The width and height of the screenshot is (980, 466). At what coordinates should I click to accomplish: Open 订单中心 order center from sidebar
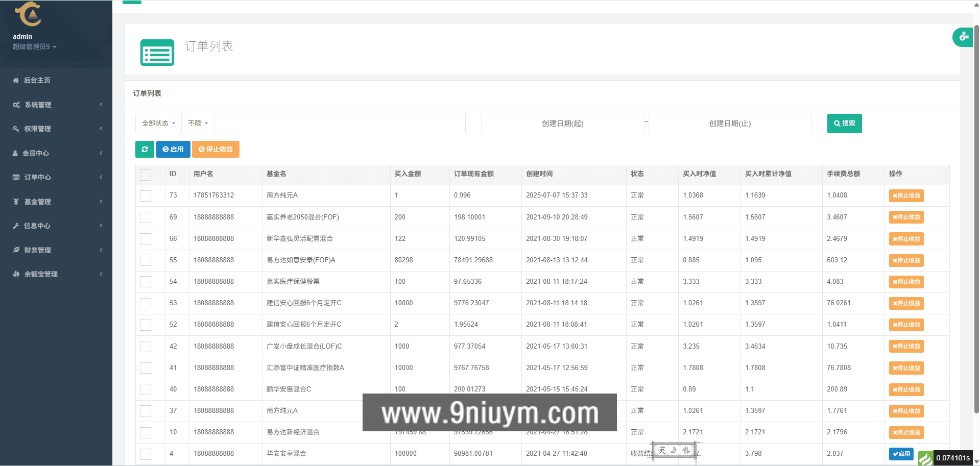click(37, 177)
